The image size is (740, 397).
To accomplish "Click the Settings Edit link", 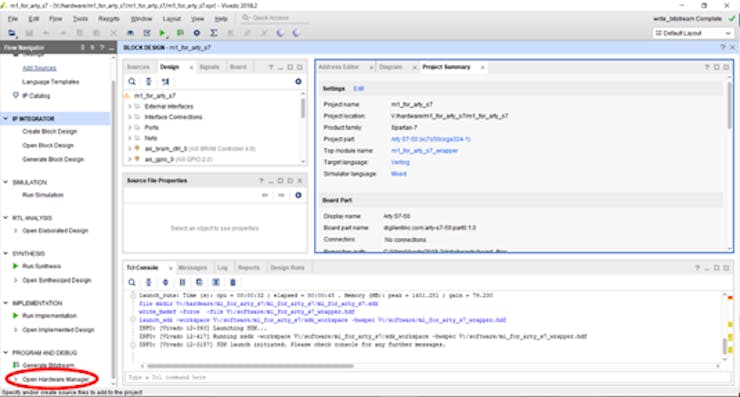I will (x=359, y=89).
